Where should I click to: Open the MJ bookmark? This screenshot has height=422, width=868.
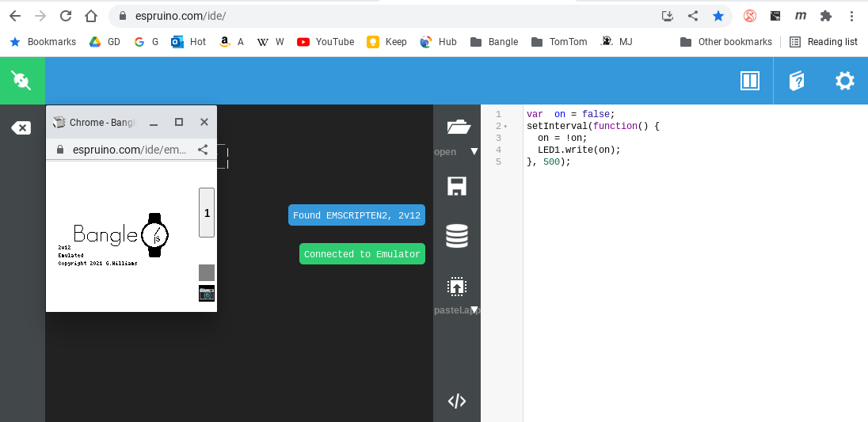click(617, 42)
